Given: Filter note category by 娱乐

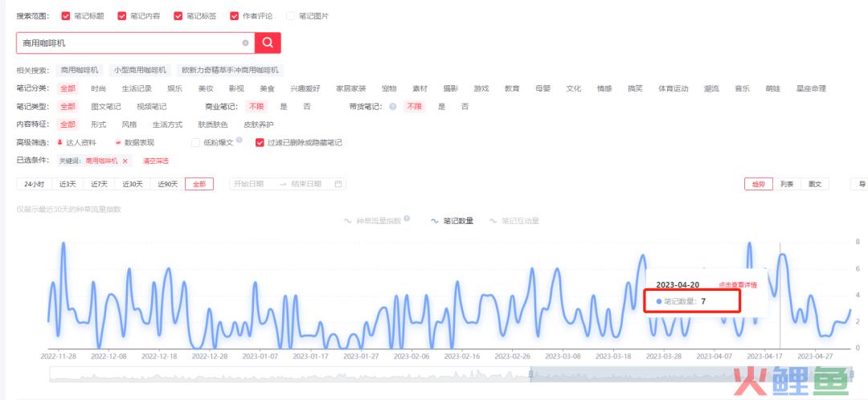Looking at the screenshot, I should click(x=175, y=88).
